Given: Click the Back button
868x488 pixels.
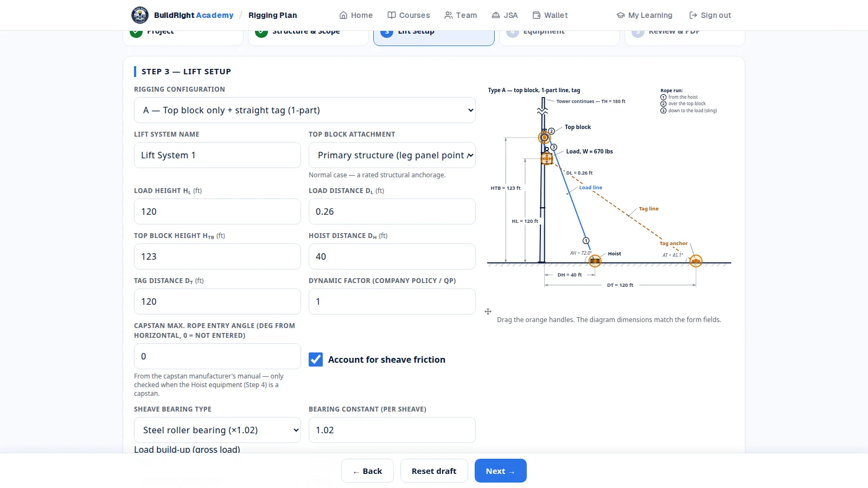Looking at the screenshot, I should pyautogui.click(x=367, y=471).
